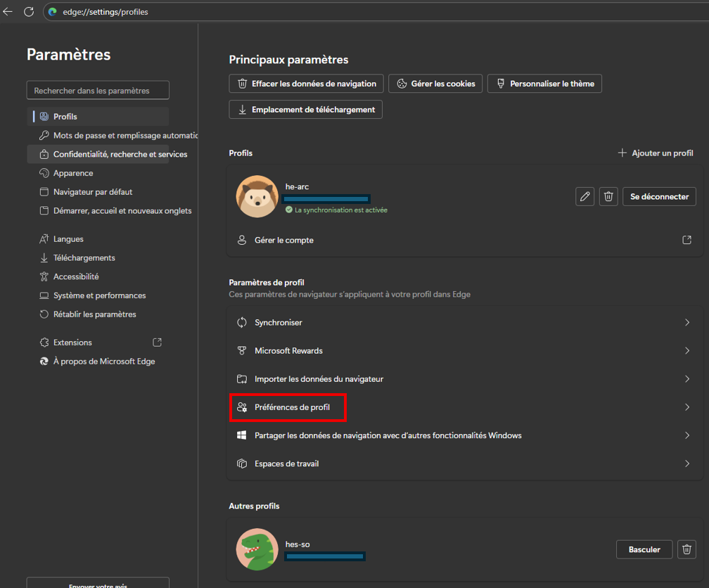Viewport: 709px width, 588px height.
Task: Open Confidentialité, recherche et services section
Action: 120,154
